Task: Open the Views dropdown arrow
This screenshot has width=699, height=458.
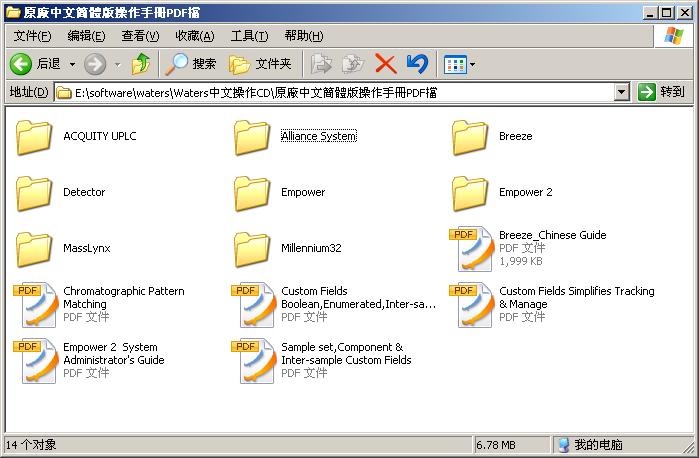Action: point(472,65)
